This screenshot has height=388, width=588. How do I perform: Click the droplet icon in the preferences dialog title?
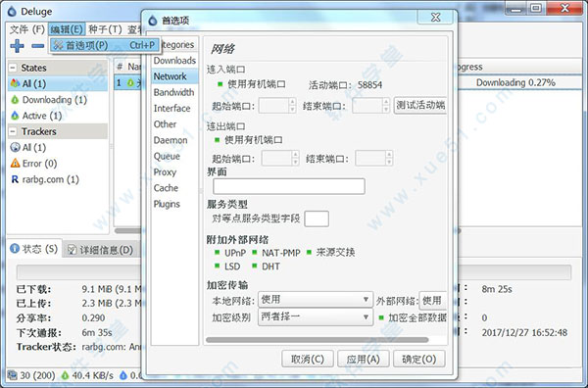153,21
